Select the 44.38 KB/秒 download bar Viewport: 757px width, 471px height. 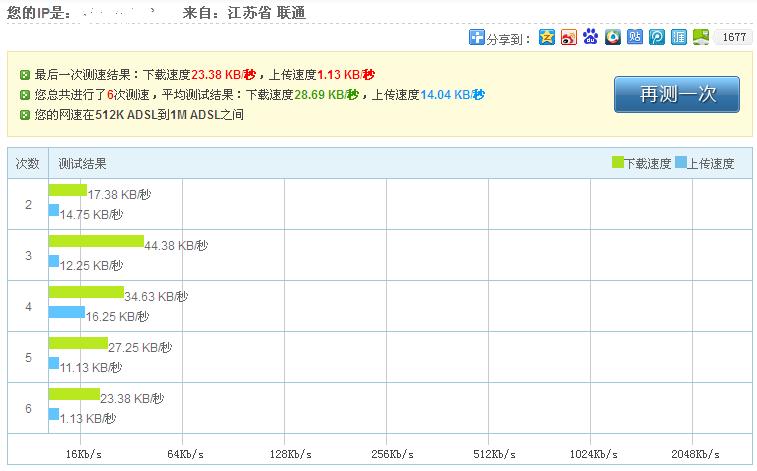point(96,241)
